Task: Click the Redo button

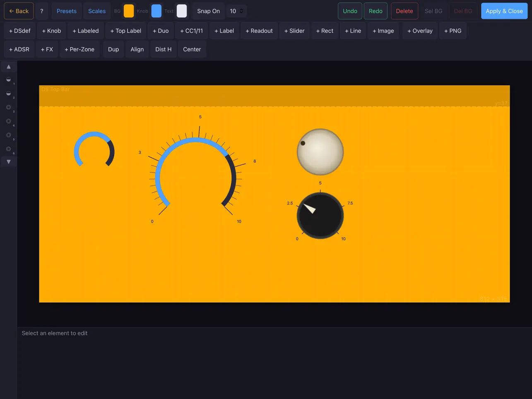Action: (376, 11)
